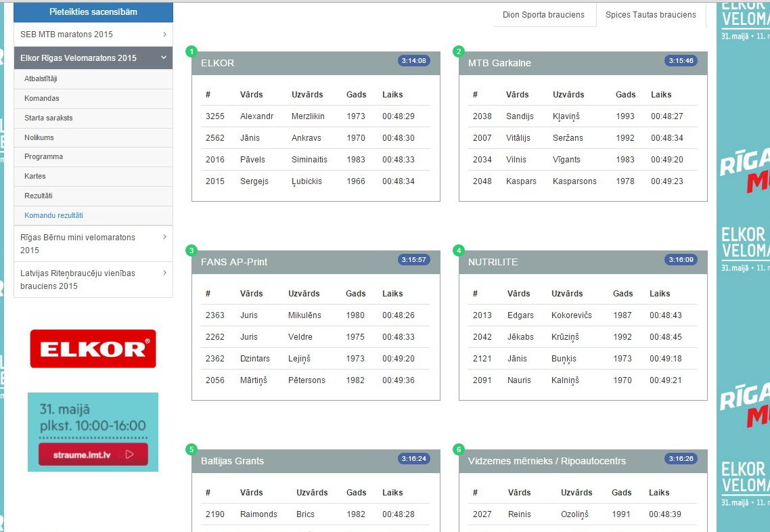Select the row of Kaspars Kasparsons
Viewport: 770px width, 532px height.
coord(583,181)
